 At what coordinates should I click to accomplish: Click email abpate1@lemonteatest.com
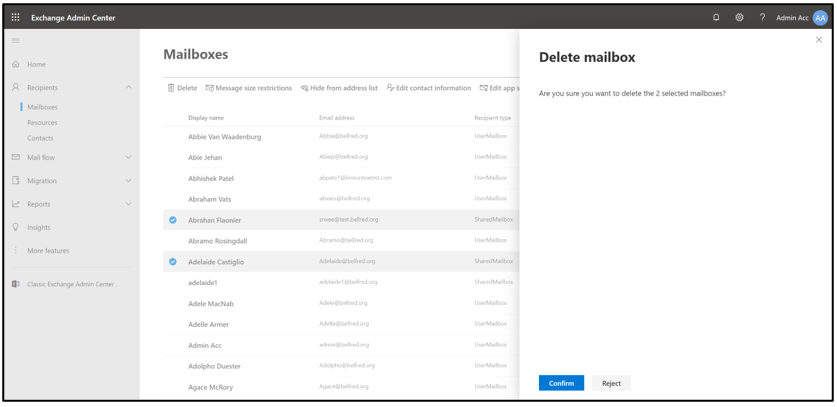pos(356,178)
